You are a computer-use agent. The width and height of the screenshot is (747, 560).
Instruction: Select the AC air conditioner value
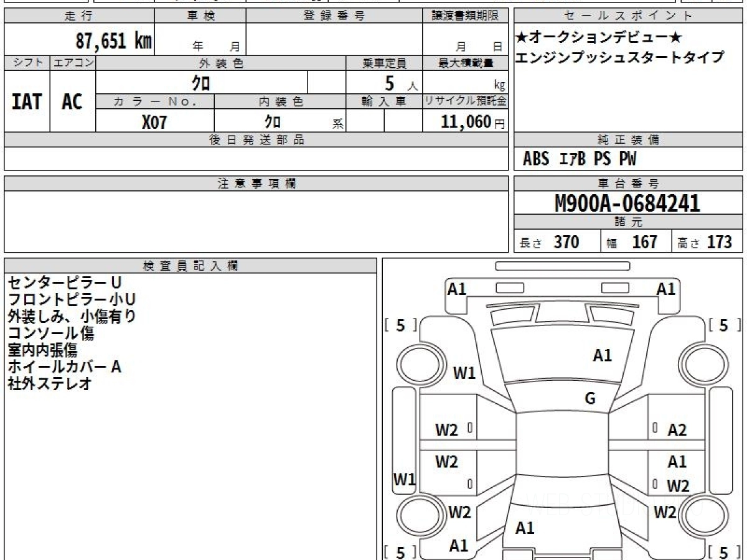click(x=72, y=101)
